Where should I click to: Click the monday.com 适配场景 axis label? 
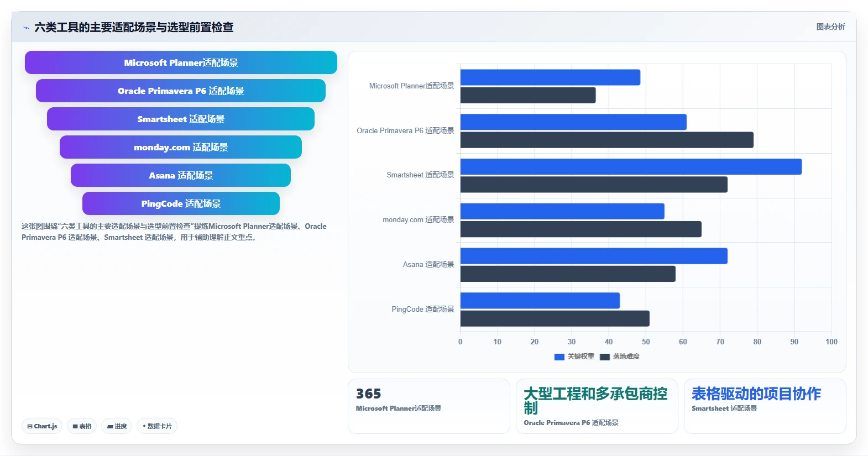418,220
